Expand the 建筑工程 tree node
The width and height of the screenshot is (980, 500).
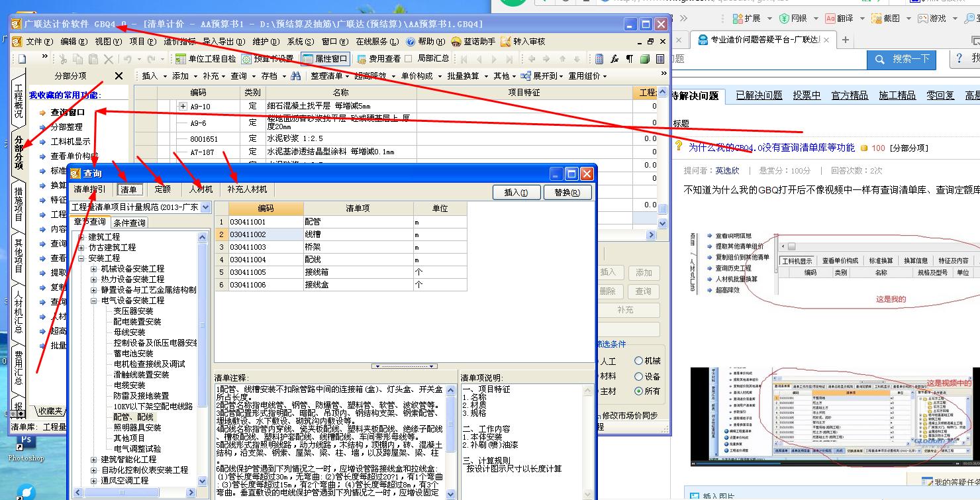click(x=81, y=236)
